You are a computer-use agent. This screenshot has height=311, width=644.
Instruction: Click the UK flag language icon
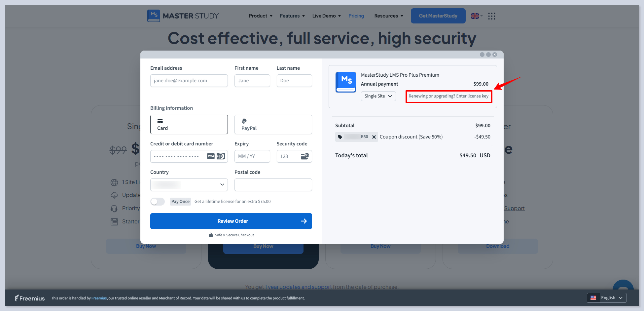click(475, 16)
